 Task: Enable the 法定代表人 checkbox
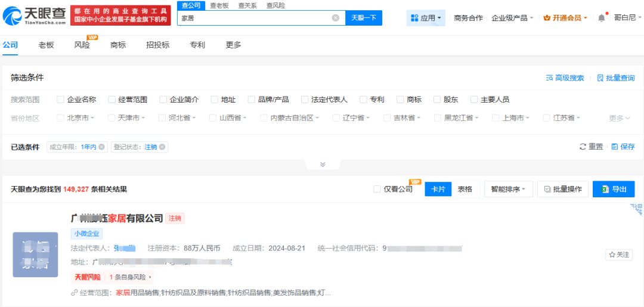[x=305, y=100]
